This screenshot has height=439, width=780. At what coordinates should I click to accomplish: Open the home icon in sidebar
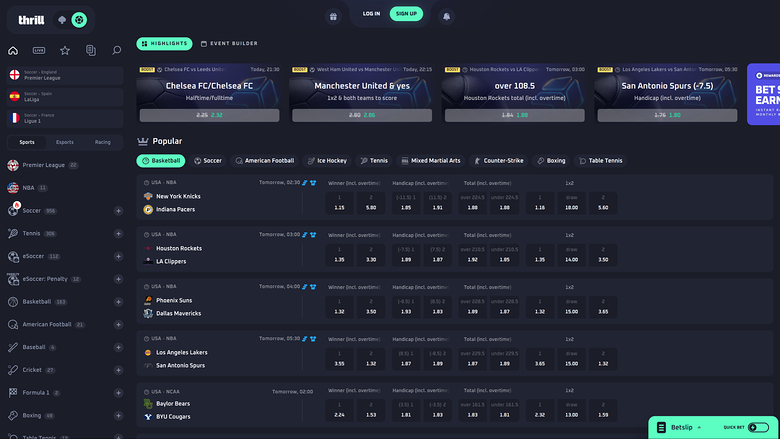[13, 50]
